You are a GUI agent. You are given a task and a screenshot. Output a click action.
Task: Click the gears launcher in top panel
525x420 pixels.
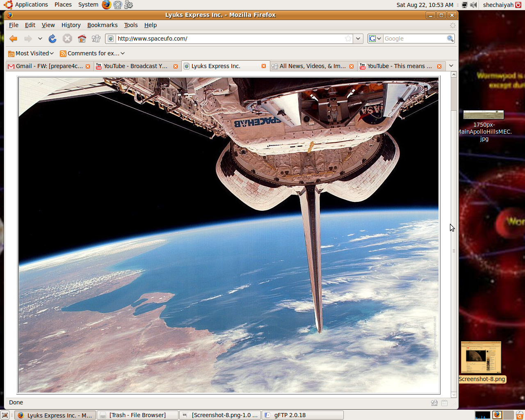coord(129,5)
